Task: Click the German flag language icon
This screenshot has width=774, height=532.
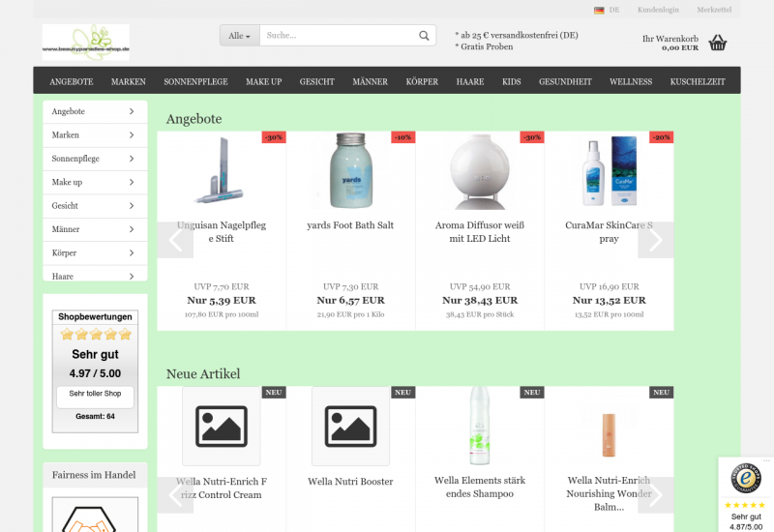Action: pos(599,10)
